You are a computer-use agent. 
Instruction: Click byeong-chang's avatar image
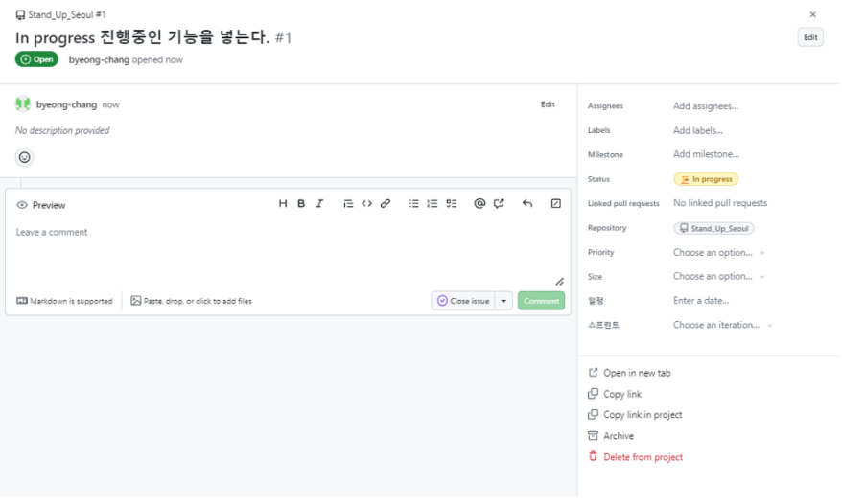[23, 104]
